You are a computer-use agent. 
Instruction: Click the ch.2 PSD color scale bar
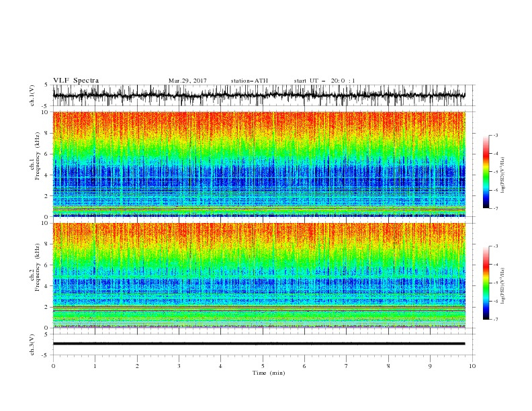[x=486, y=283]
